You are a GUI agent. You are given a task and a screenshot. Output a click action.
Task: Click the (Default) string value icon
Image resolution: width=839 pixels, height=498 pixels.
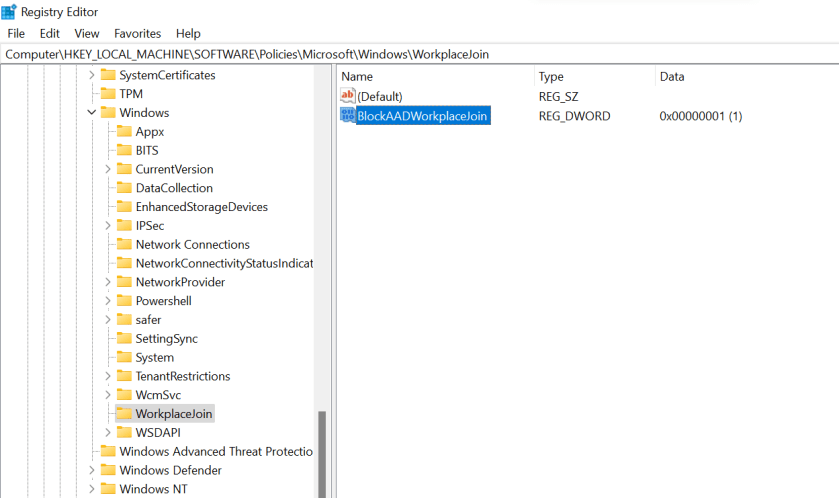coord(348,96)
